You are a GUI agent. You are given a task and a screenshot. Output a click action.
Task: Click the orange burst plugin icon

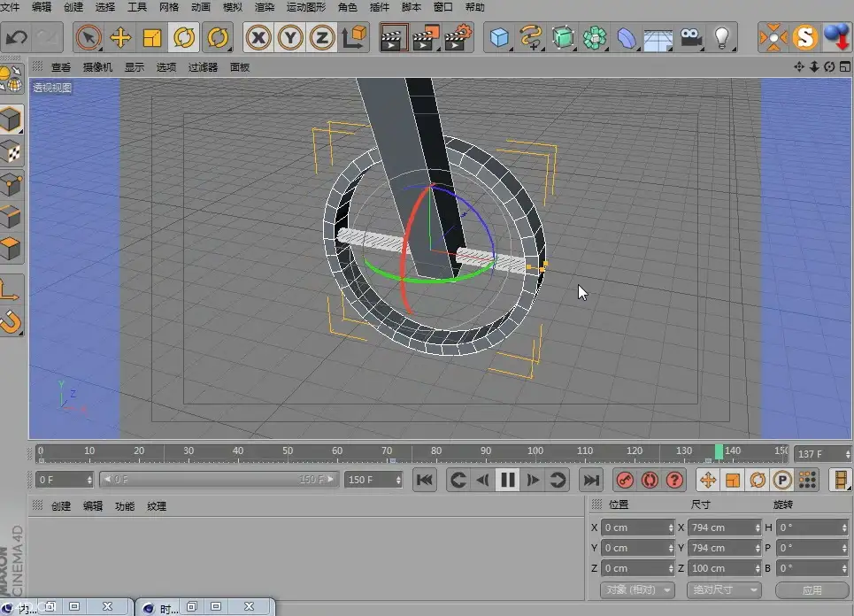773,37
